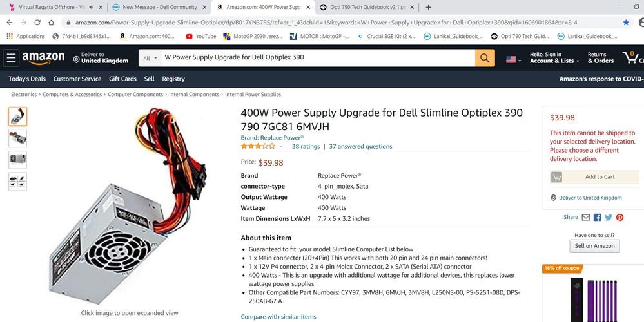Open Today's Deals in navigation bar
644x322 pixels.
(27, 79)
